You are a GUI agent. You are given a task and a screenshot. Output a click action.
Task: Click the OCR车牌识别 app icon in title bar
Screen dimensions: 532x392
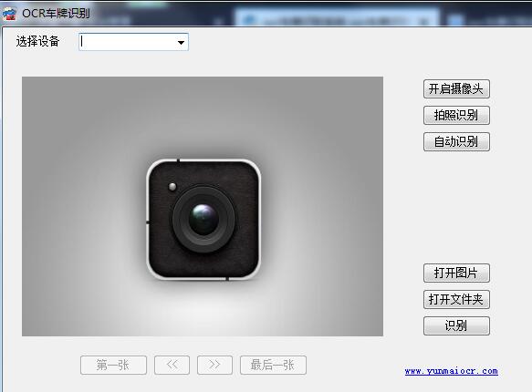pyautogui.click(x=9, y=14)
